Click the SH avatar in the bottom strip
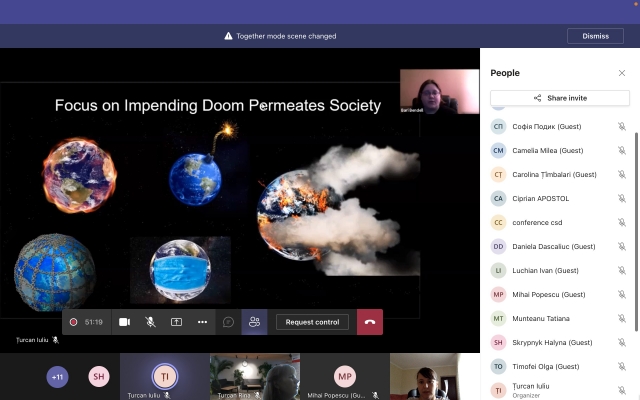This screenshot has height=400, width=640. 99,377
